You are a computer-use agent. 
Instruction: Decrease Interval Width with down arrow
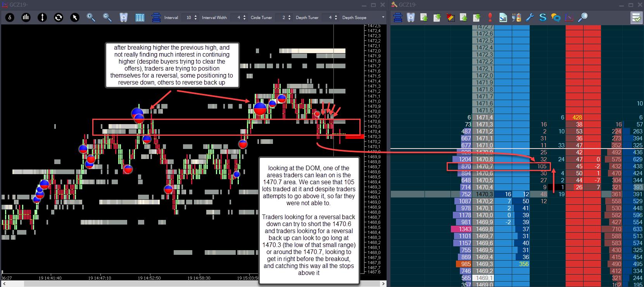coord(244,19)
